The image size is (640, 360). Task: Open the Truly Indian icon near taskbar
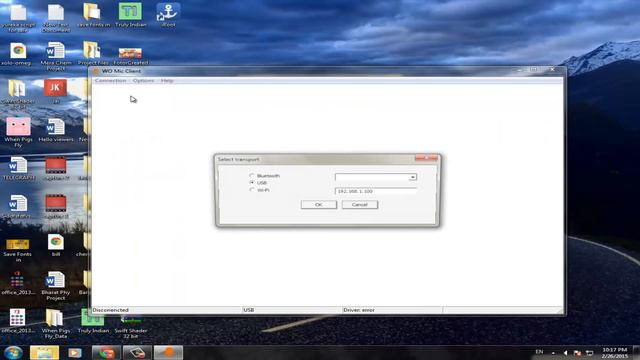(x=93, y=321)
